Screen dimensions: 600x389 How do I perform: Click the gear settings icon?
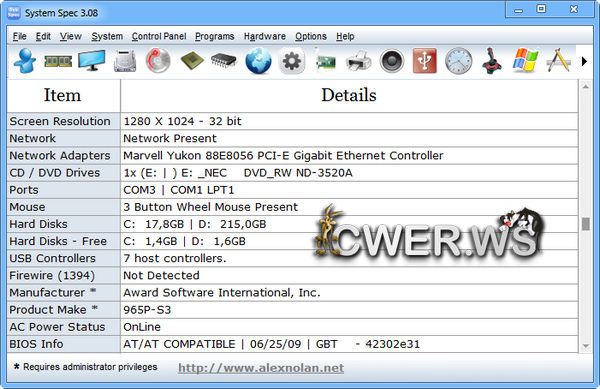(292, 61)
